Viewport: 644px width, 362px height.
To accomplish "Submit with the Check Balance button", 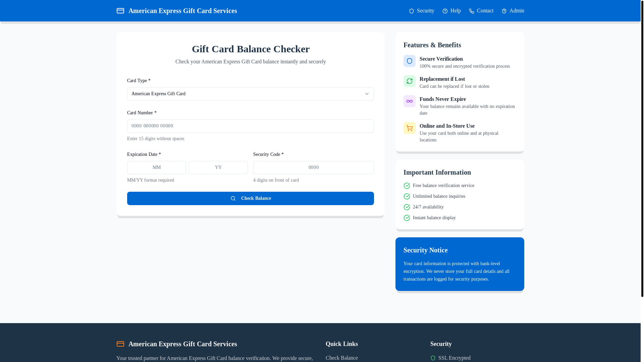I will pos(251,198).
